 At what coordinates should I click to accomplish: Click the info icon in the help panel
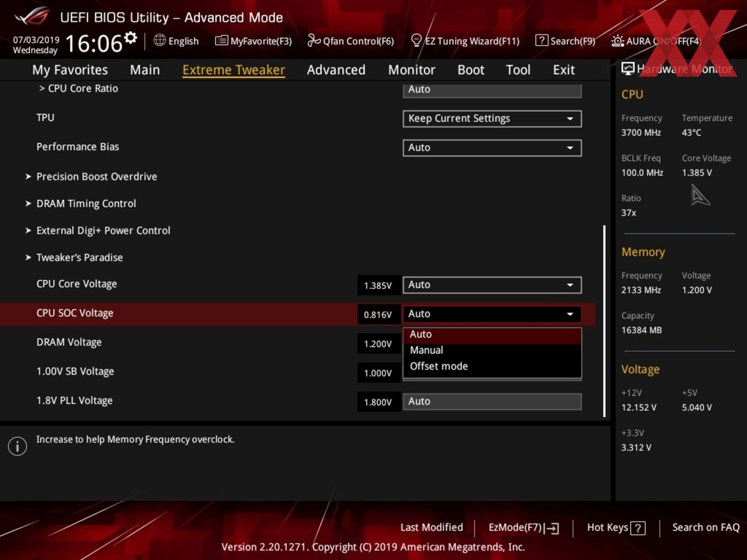point(18,446)
